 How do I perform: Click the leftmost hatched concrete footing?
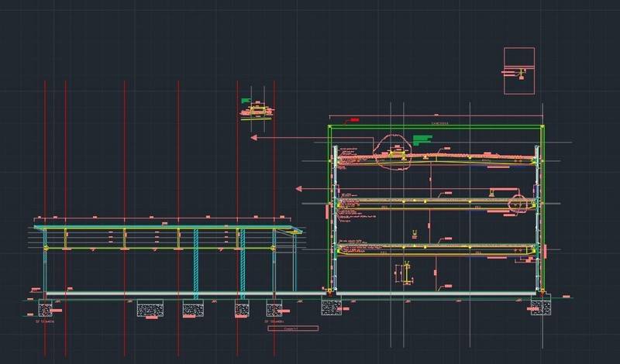45,310
